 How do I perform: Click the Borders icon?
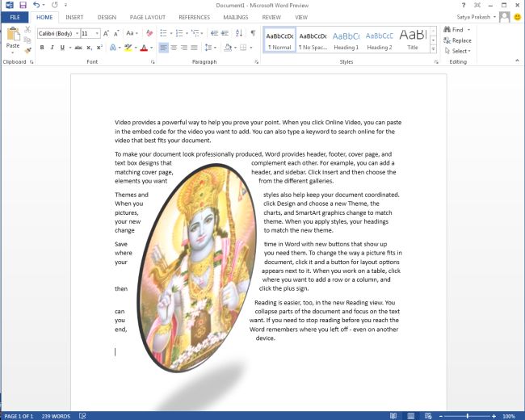click(x=243, y=48)
